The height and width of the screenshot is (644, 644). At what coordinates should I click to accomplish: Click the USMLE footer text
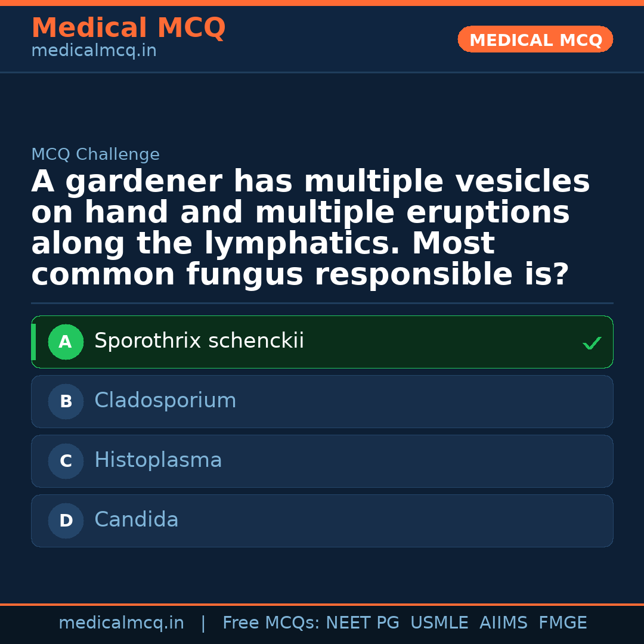click(x=439, y=623)
